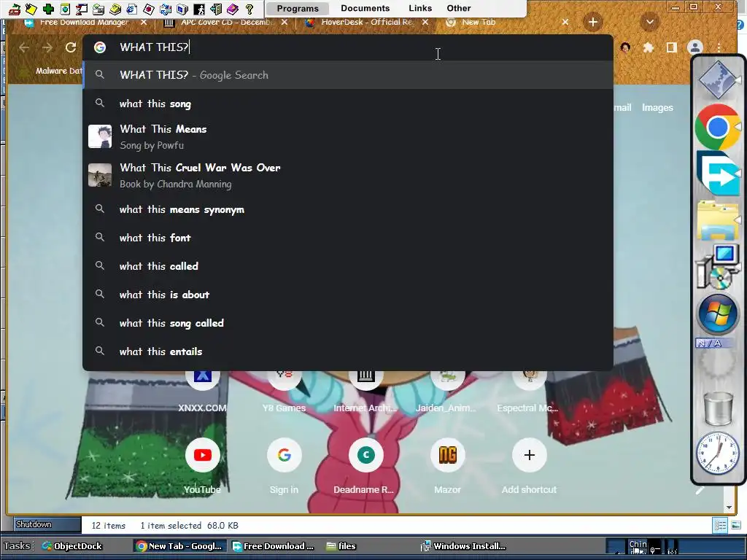Switch to files taskbar window

pos(341,546)
